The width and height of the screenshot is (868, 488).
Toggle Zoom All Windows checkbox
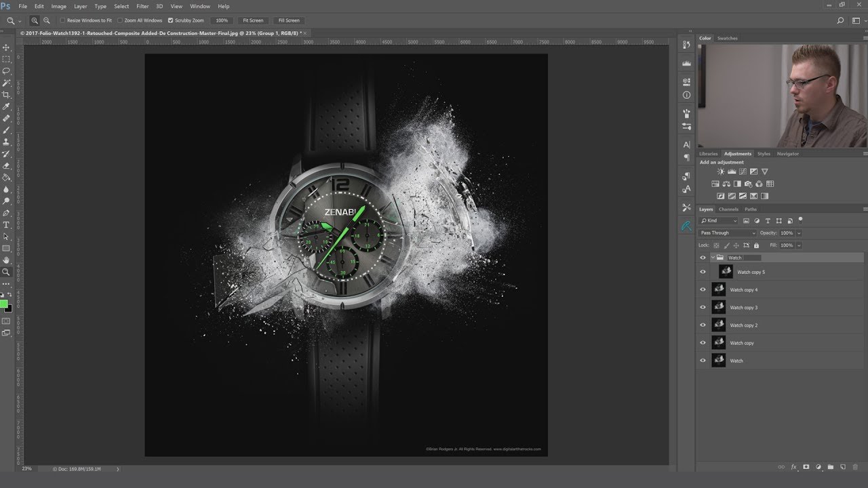click(120, 20)
